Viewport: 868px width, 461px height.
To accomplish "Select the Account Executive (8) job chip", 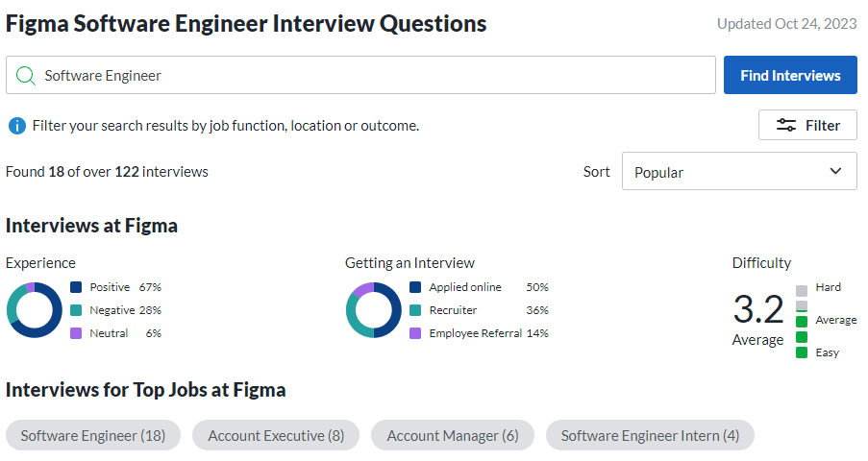I will 276,435.
